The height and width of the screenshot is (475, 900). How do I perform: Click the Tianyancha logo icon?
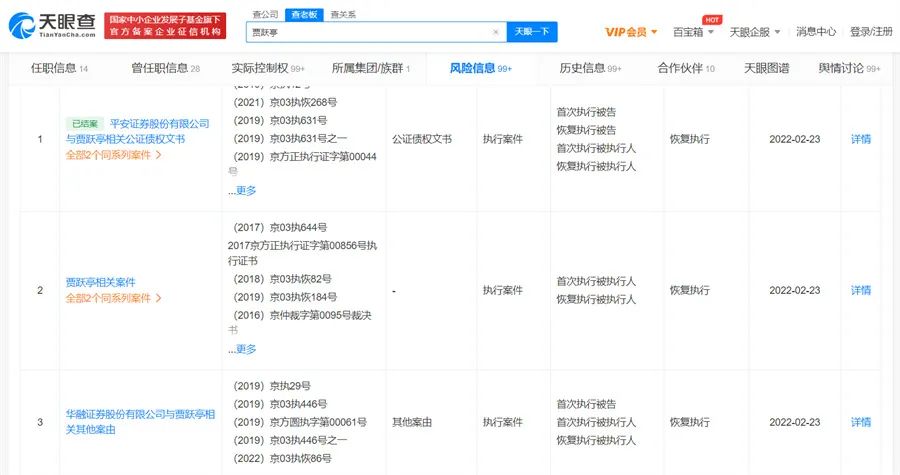pyautogui.click(x=26, y=25)
